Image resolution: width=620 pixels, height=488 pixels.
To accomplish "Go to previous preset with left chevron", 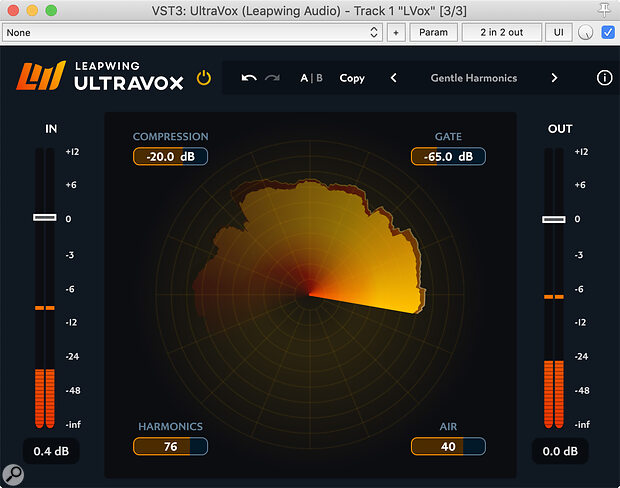I will pyautogui.click(x=393, y=78).
